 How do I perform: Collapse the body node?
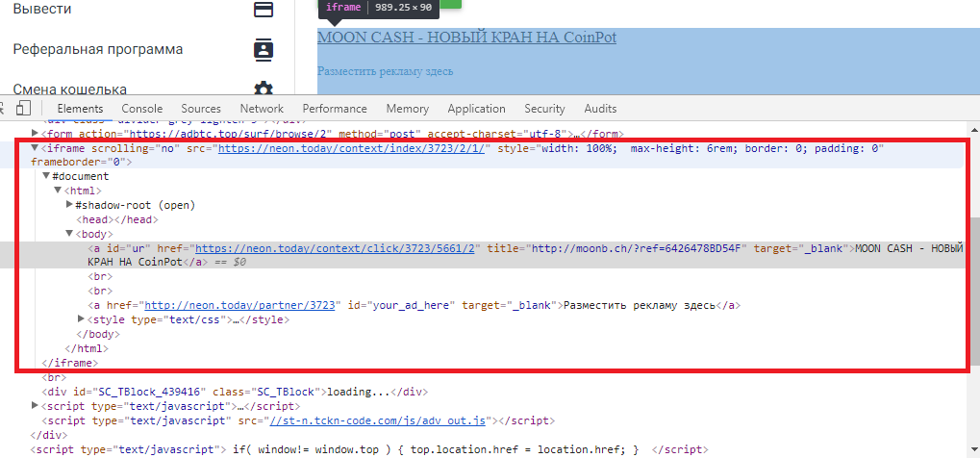(x=69, y=234)
